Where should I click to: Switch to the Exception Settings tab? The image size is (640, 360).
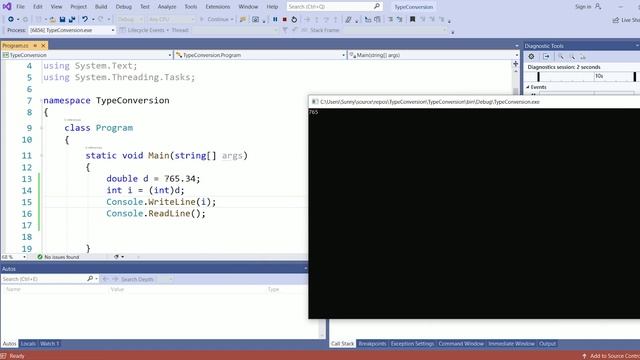point(412,344)
